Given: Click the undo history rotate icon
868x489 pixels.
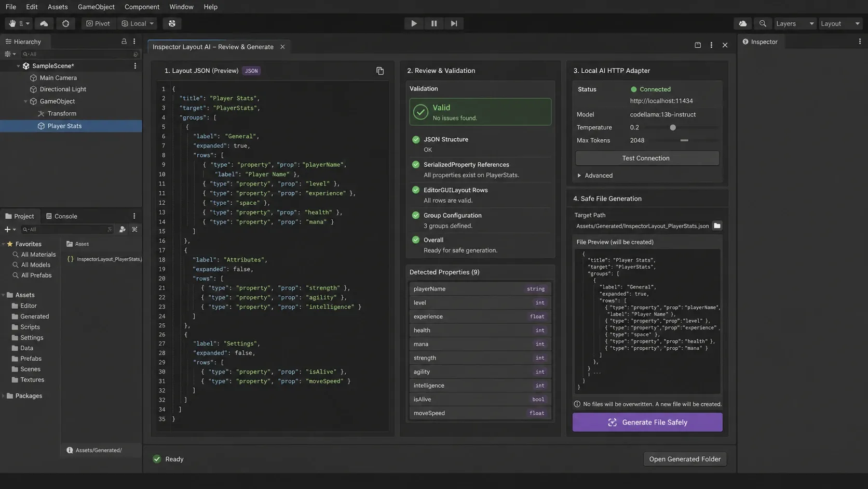Looking at the screenshot, I should 65,23.
